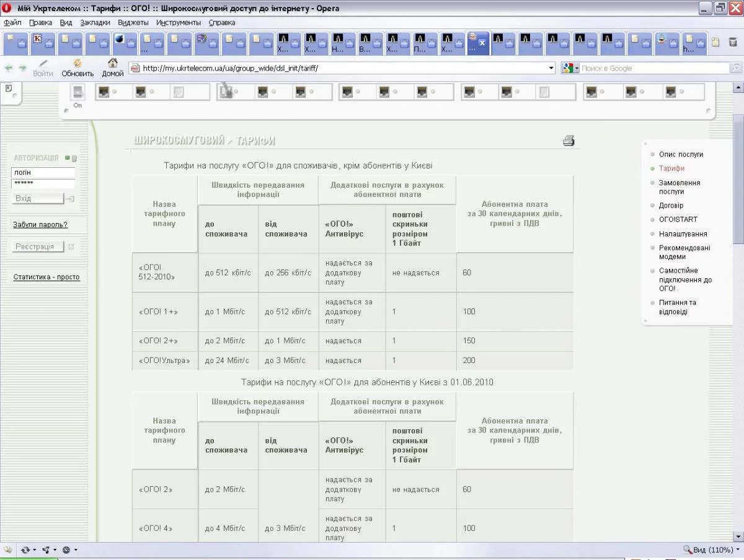This screenshot has width=744, height=560.
Task: Open a new tab with the page icon
Action: click(715, 43)
